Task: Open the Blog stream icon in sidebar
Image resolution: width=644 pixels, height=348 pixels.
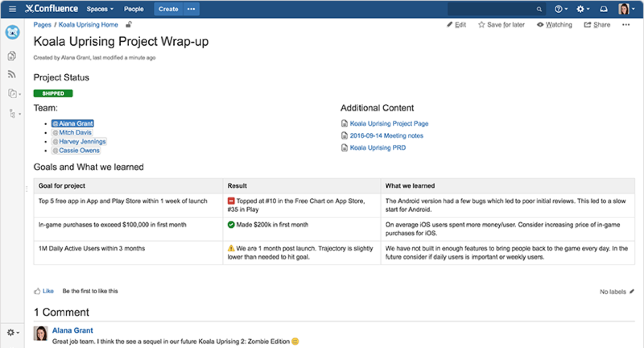Action: pos(12,74)
